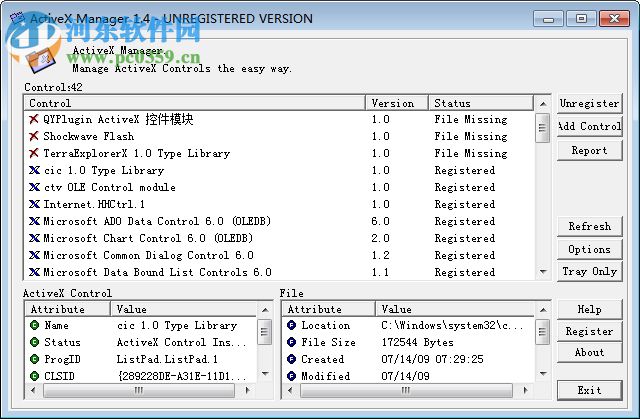Click the blue X icon beside Microsoft Chart Control

[34, 238]
